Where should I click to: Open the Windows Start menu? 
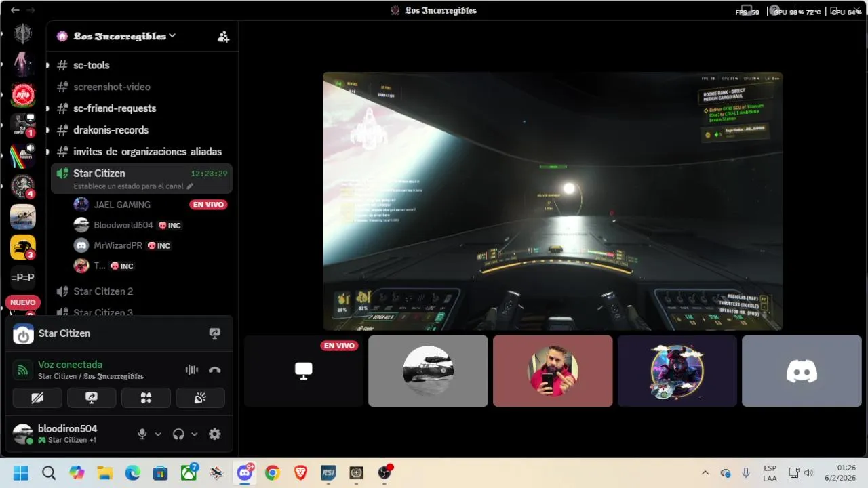[x=20, y=473]
